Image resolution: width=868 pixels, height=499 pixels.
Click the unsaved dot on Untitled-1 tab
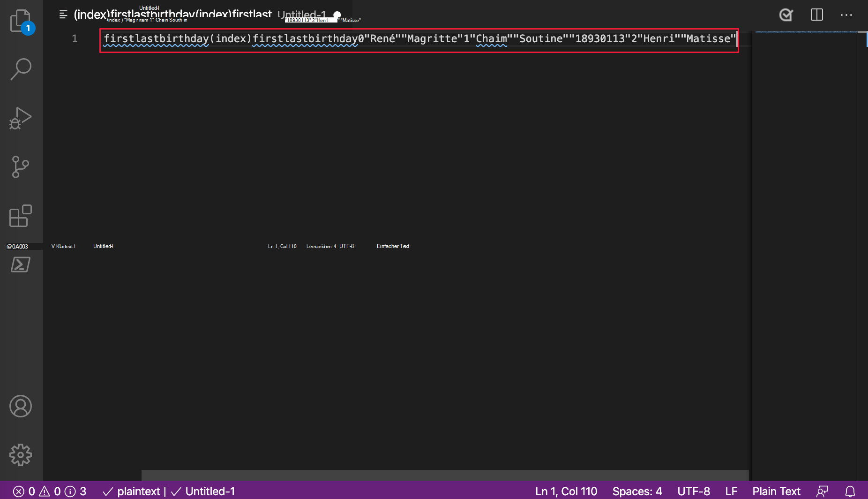tap(337, 15)
